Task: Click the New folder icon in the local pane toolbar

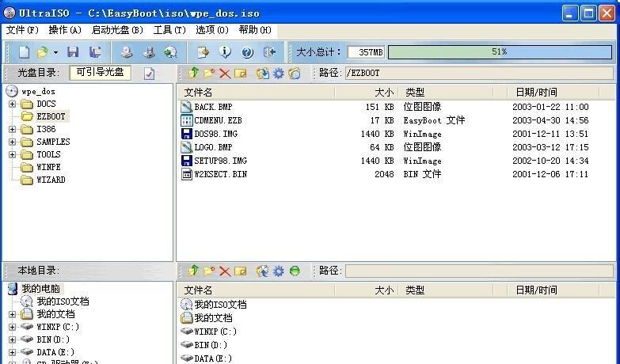Action: coord(209,271)
